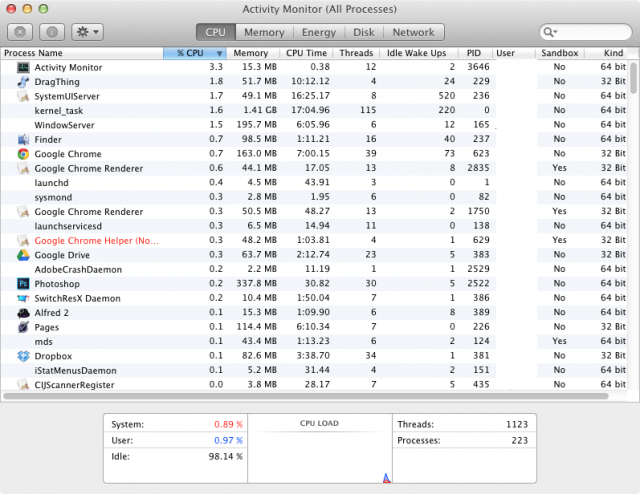This screenshot has width=640, height=494.
Task: Select the kernel_task process row
Action: tap(314, 111)
